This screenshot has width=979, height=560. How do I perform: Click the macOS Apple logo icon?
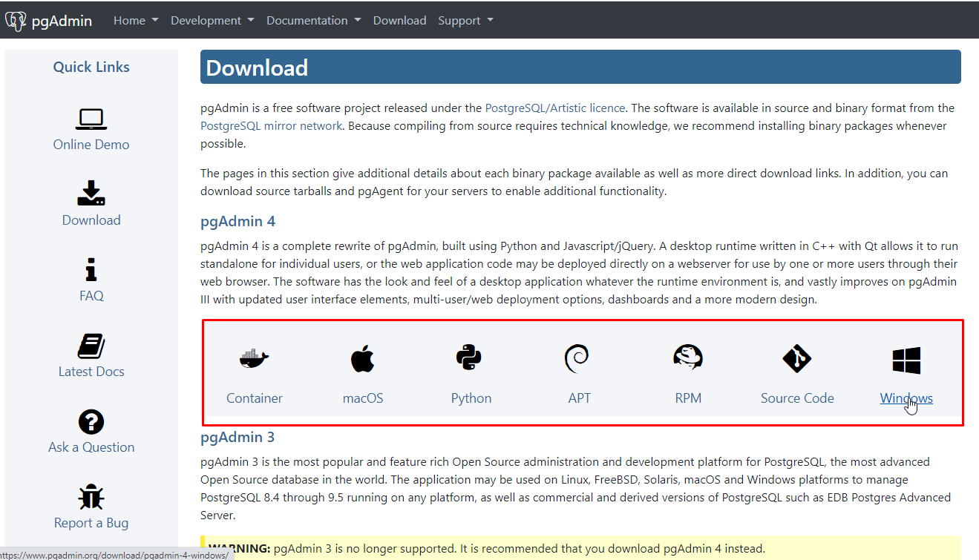pyautogui.click(x=362, y=359)
